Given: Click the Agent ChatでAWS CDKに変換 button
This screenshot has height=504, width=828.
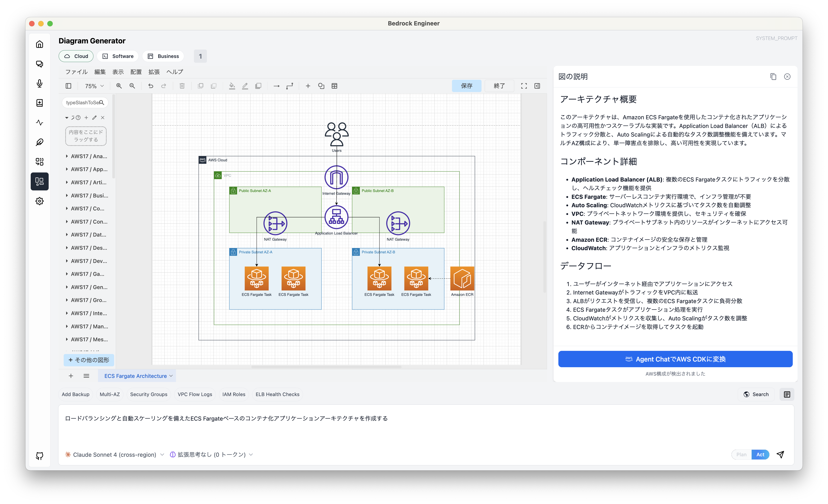Looking at the screenshot, I should pyautogui.click(x=675, y=359).
